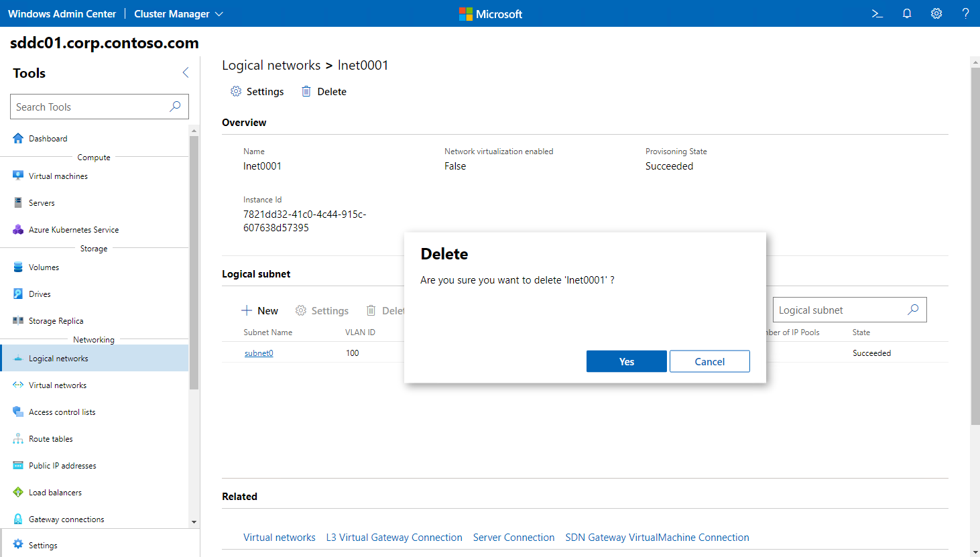Click VLAN ID value 100
Screen dimensions: 980x557
tap(353, 353)
